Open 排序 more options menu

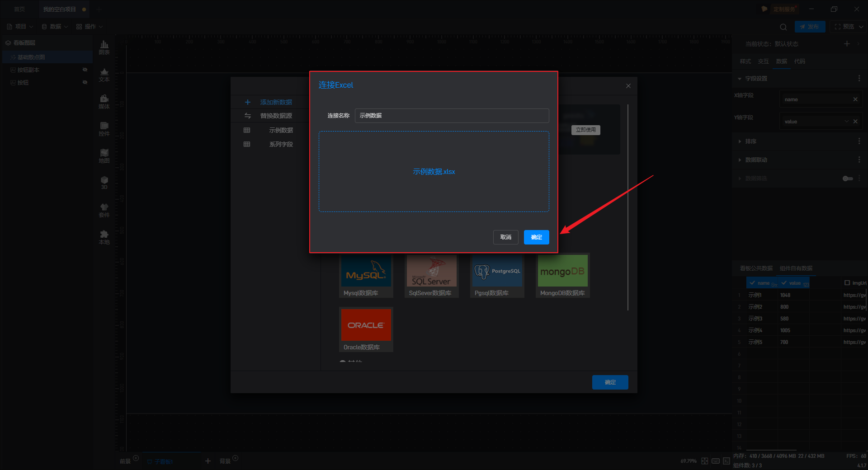(859, 141)
